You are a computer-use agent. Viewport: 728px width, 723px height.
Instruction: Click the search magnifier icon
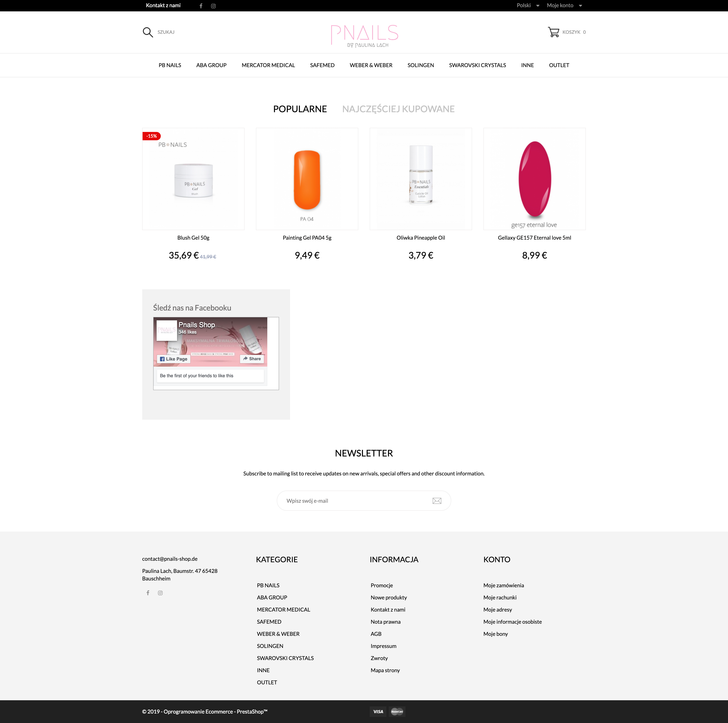(x=148, y=32)
